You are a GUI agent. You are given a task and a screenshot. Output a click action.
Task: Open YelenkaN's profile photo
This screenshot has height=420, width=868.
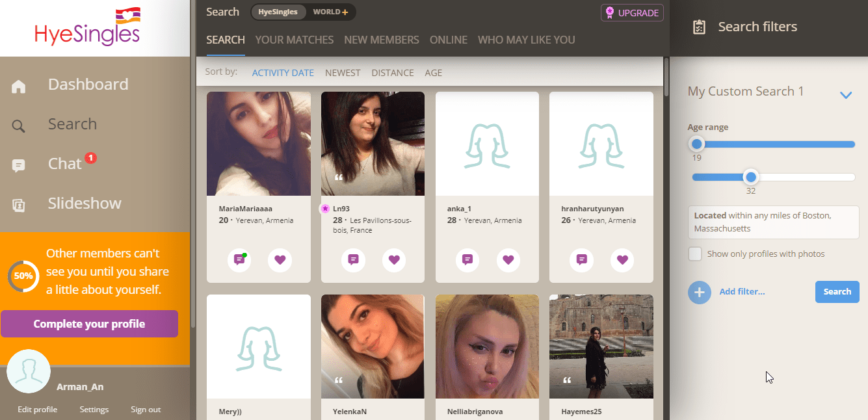pos(373,347)
